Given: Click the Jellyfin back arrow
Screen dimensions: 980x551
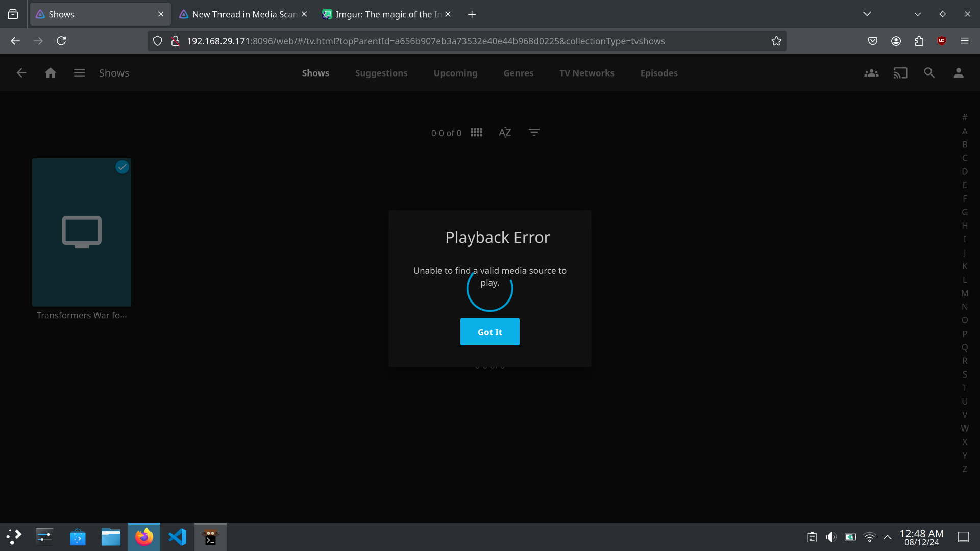Looking at the screenshot, I should coord(21,73).
